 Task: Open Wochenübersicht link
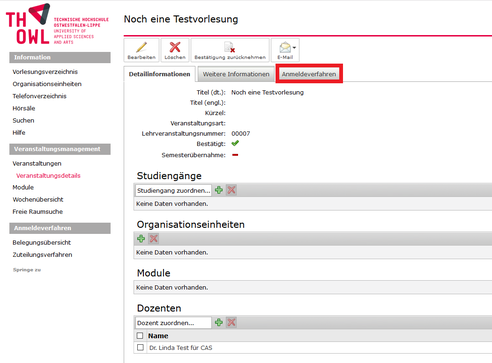pos(38,199)
